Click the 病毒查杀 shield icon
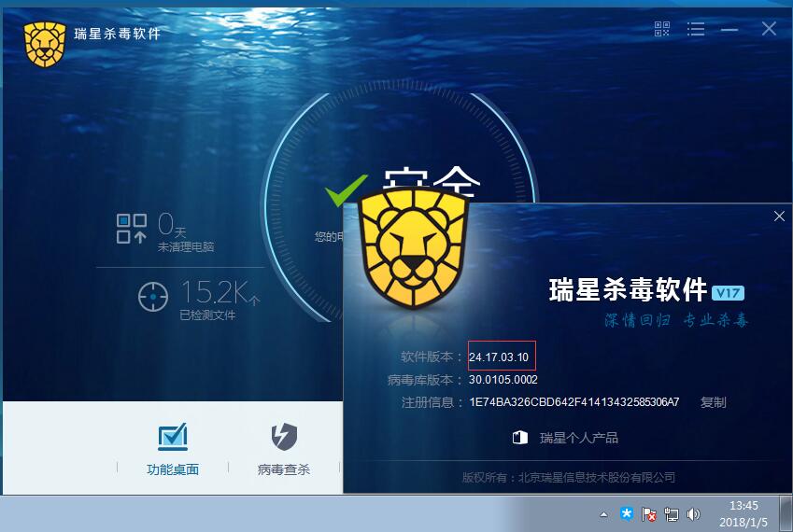 pyautogui.click(x=284, y=437)
